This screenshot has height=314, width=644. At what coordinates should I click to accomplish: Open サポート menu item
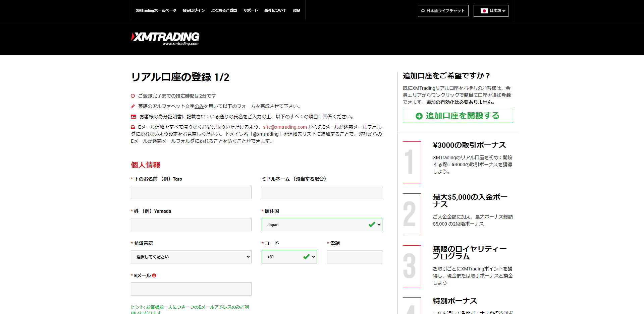(251, 10)
